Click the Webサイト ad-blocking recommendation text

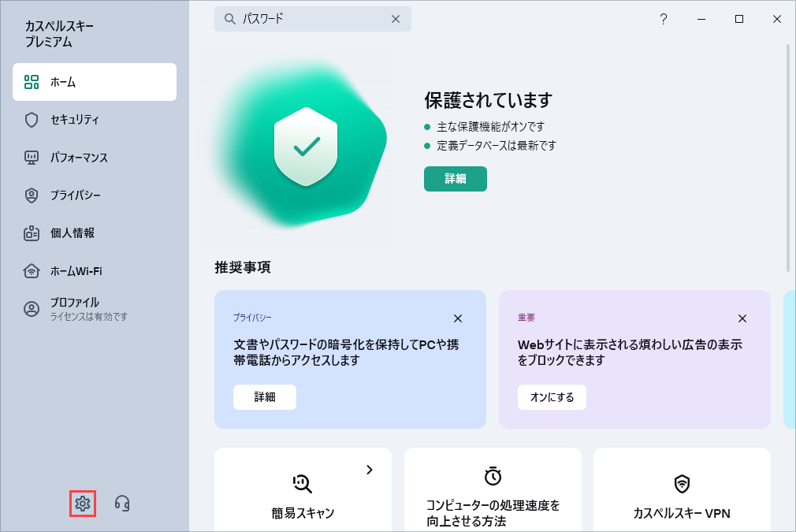[630, 352]
